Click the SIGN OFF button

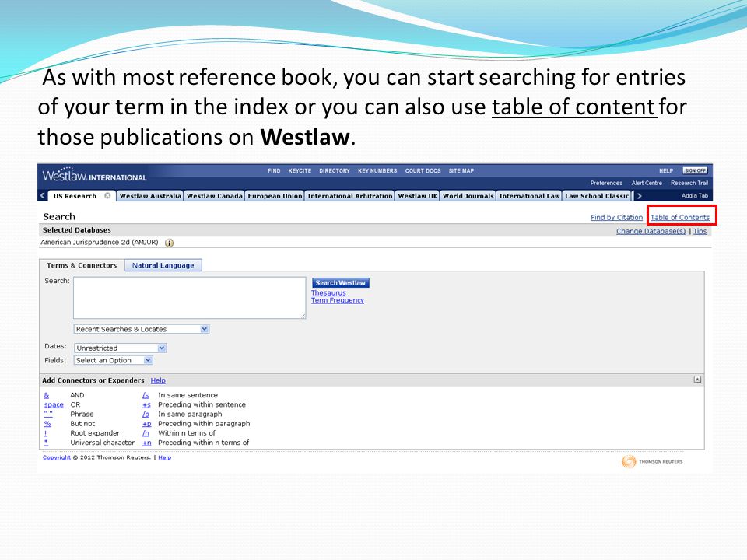695,170
